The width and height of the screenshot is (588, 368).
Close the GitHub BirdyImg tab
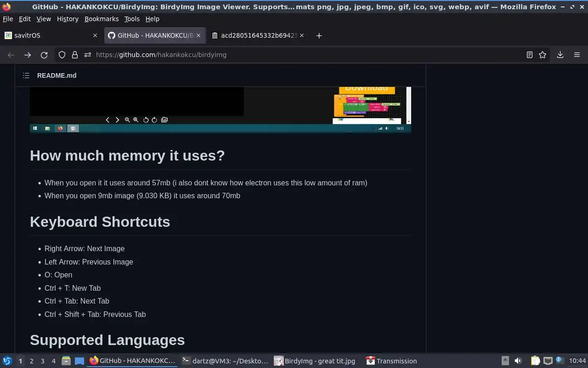pyautogui.click(x=198, y=35)
